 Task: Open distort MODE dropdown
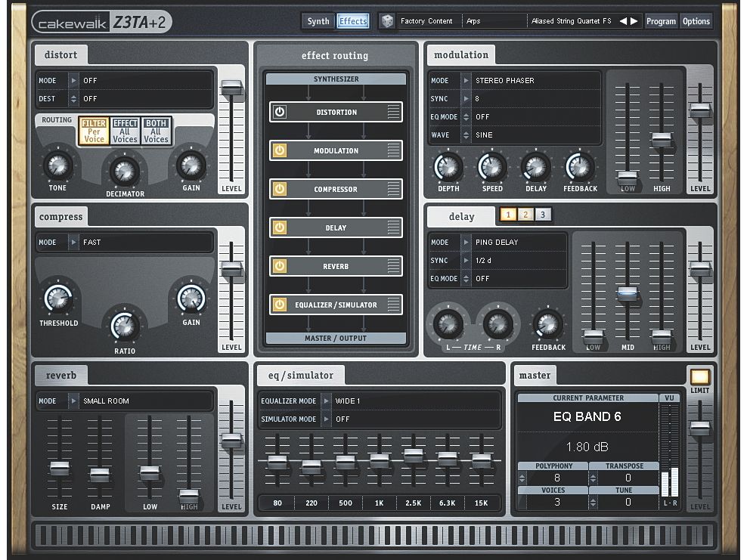tap(73, 80)
